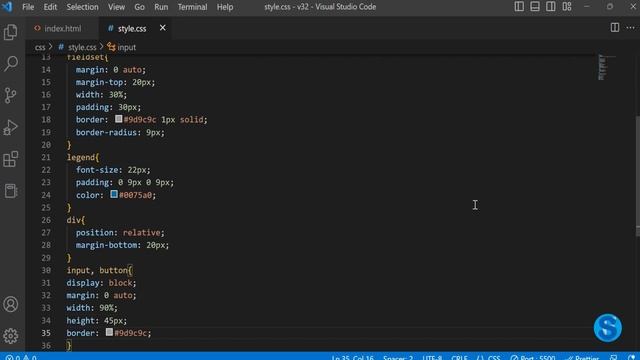The image size is (640, 360).
Task: Split the editor to the right
Action: (615, 28)
